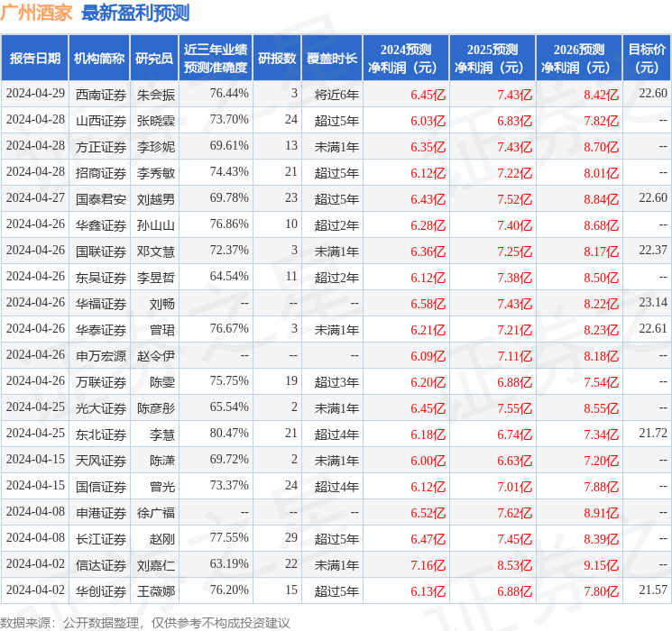Click accuracy value 63.19%
The width and height of the screenshot is (672, 631).
click(229, 563)
